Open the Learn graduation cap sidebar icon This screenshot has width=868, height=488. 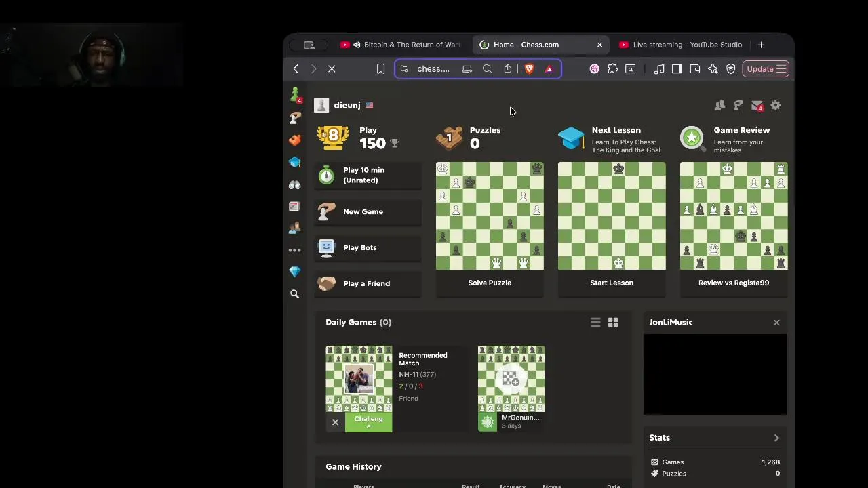294,162
